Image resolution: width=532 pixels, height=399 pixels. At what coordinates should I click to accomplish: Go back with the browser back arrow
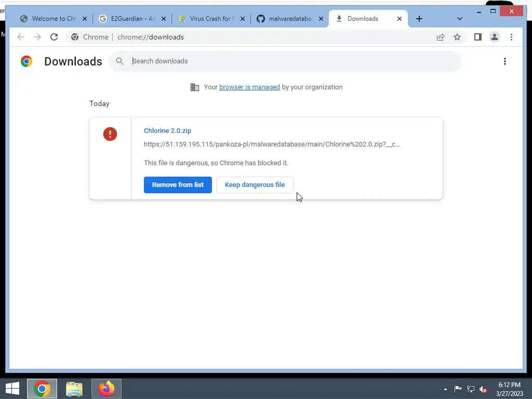[21, 37]
